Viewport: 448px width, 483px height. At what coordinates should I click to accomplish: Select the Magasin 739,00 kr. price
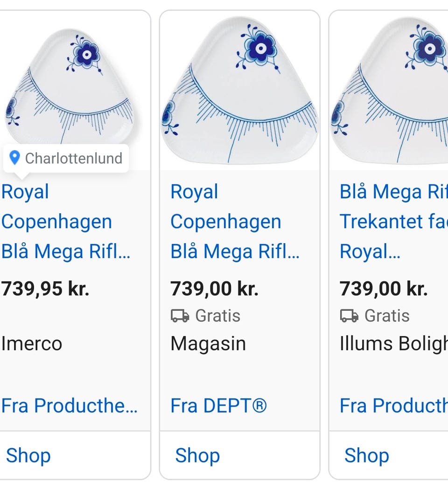(214, 289)
